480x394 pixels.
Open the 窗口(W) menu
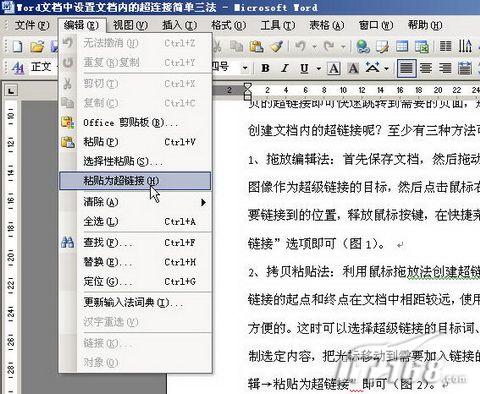click(x=376, y=25)
